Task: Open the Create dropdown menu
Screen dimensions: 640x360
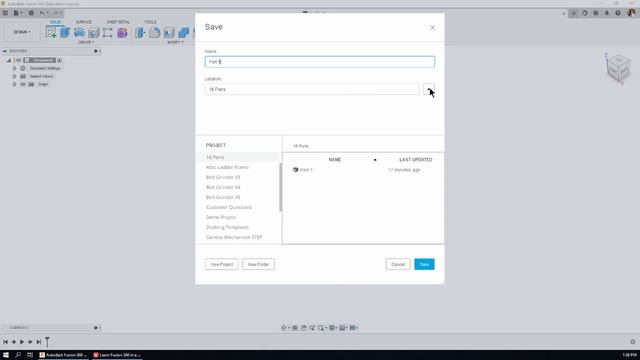Action: (86, 42)
